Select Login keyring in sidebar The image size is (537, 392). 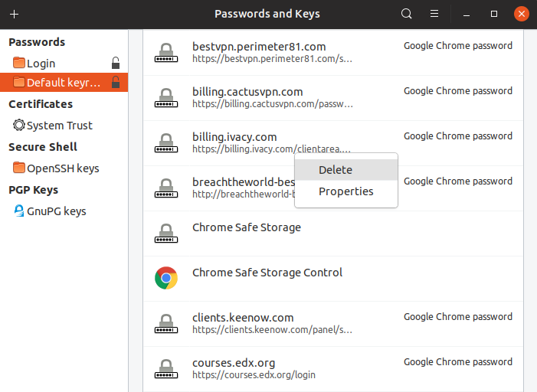tap(64, 64)
